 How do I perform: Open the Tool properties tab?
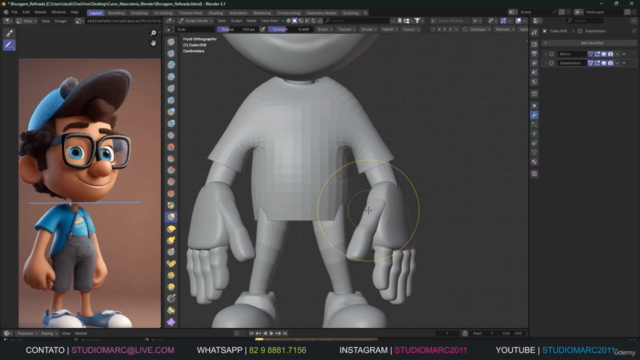coord(534,32)
